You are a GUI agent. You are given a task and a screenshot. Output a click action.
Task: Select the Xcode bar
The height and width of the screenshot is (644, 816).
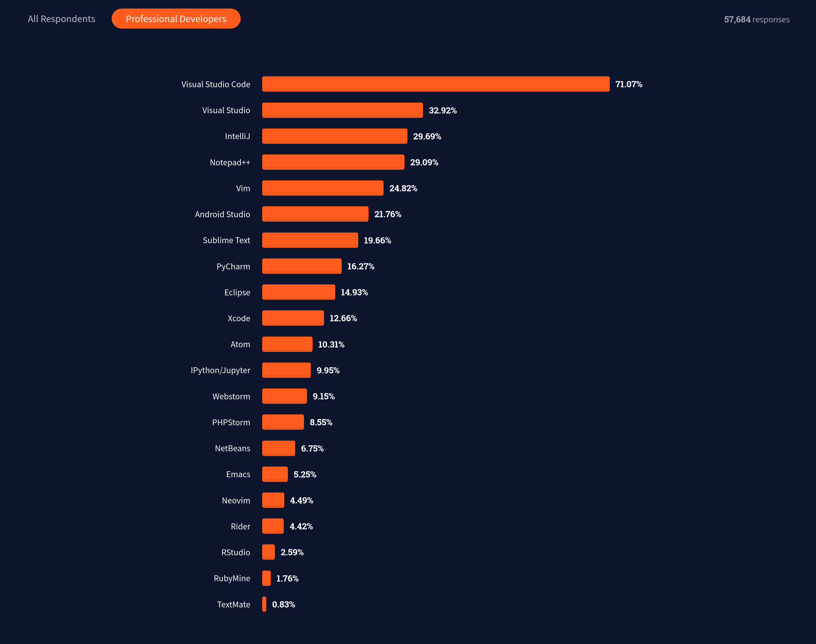pyautogui.click(x=293, y=318)
